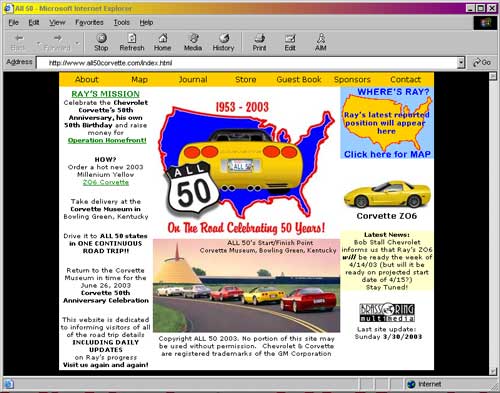Open the Forward button history dropdown
Viewport: 500px width, 393px height.
[x=77, y=43]
